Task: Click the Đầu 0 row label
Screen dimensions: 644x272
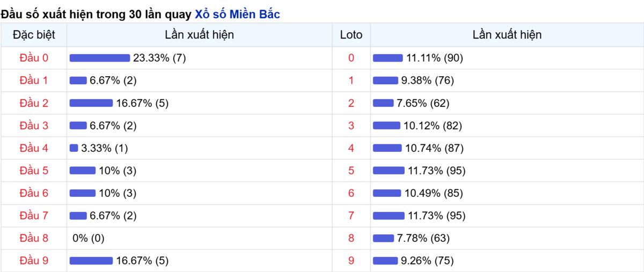Action: tap(34, 58)
